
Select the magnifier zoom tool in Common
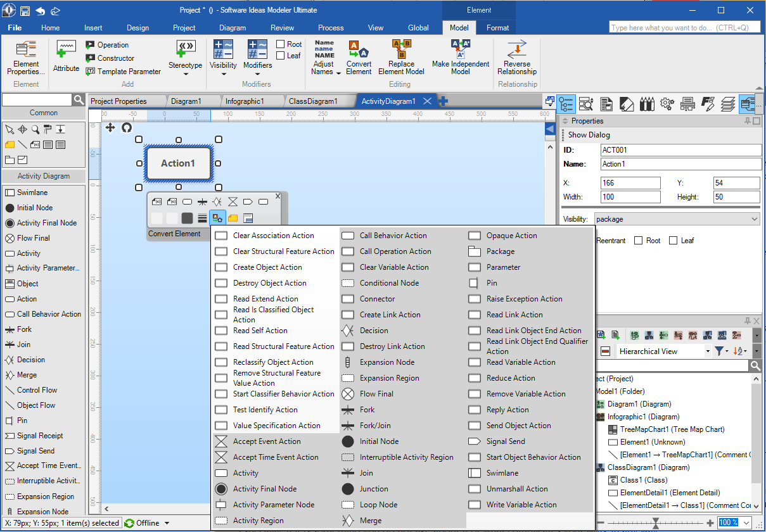[35, 129]
